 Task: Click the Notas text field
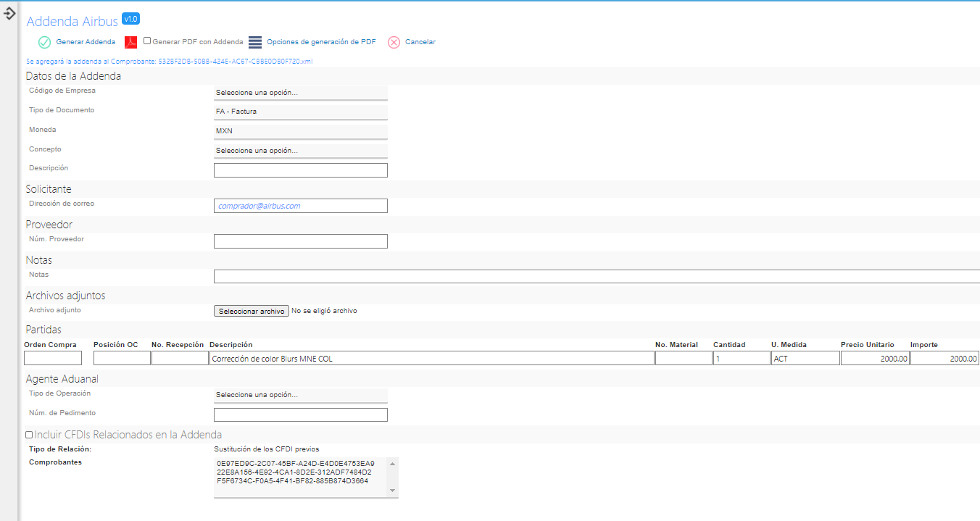[597, 277]
